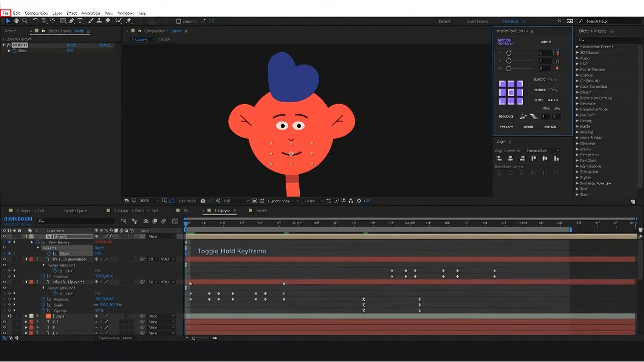This screenshot has height=362, width=644.
Task: Select the Type text tool
Action: [80, 21]
